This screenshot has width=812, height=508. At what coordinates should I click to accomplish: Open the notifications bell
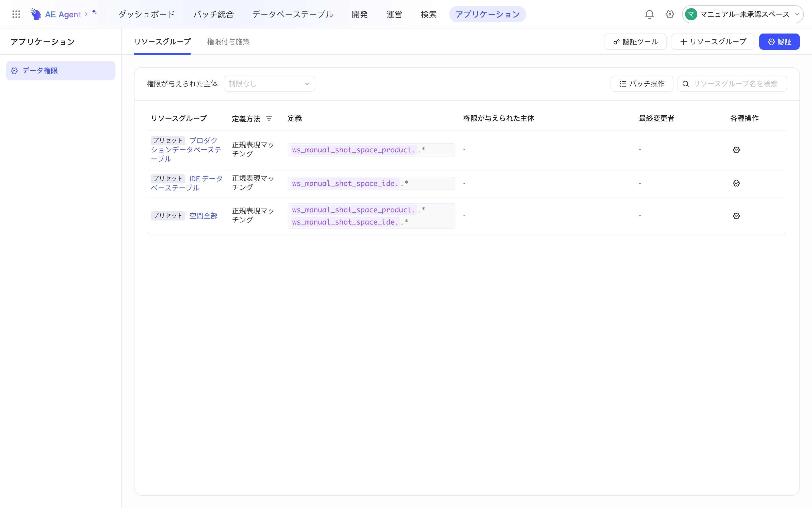(x=649, y=14)
